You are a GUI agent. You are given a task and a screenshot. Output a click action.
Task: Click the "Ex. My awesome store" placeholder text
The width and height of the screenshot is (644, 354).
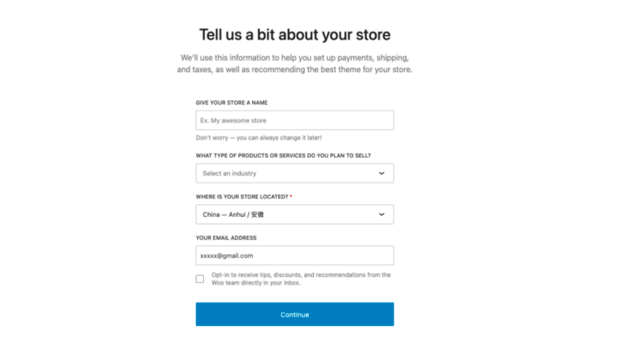[233, 121]
